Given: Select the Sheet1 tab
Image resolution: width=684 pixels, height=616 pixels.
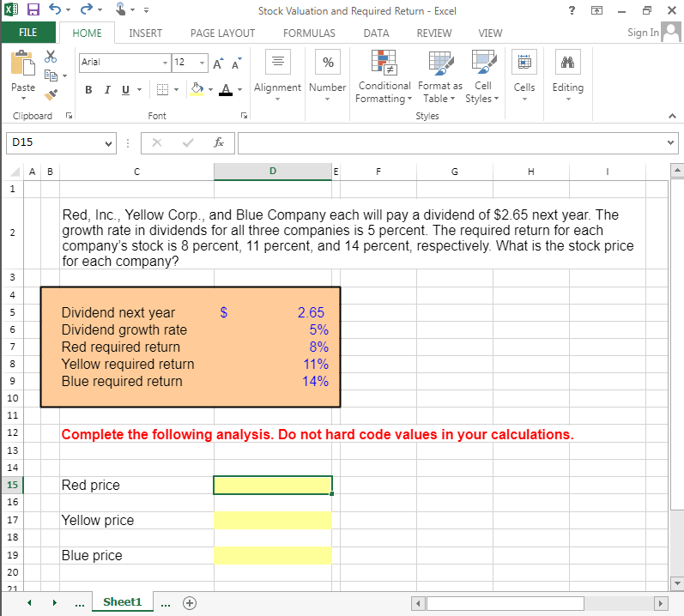Looking at the screenshot, I should point(123,602).
